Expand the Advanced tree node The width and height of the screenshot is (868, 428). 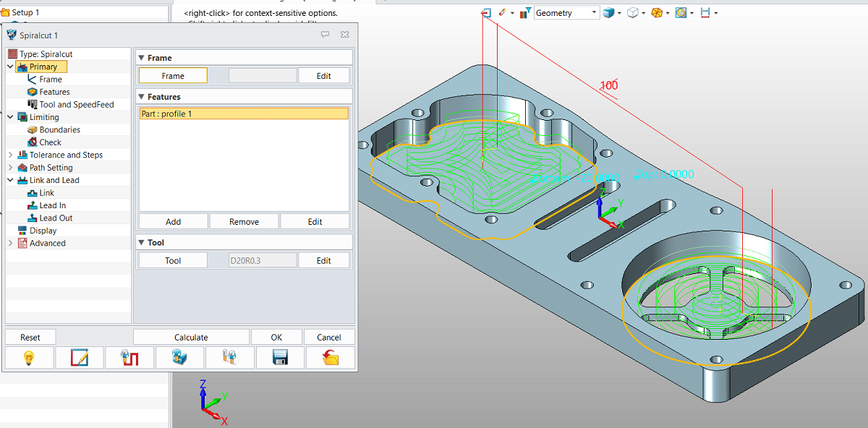coord(10,244)
